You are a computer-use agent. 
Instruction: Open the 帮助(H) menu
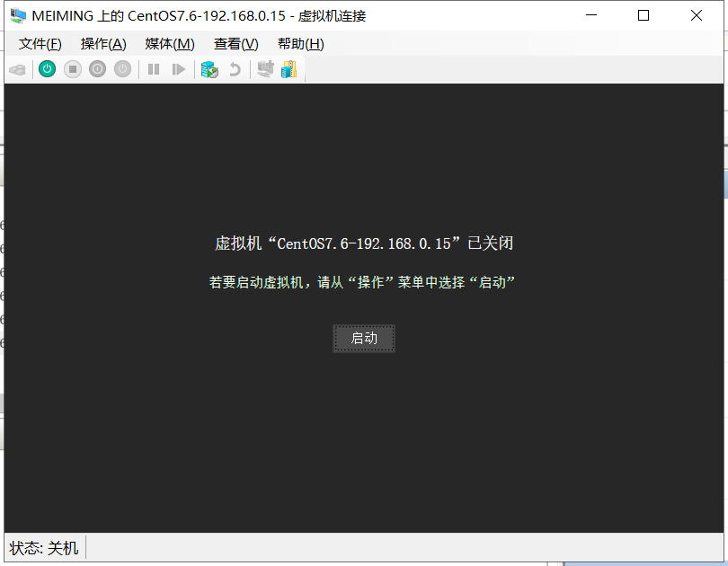click(300, 44)
